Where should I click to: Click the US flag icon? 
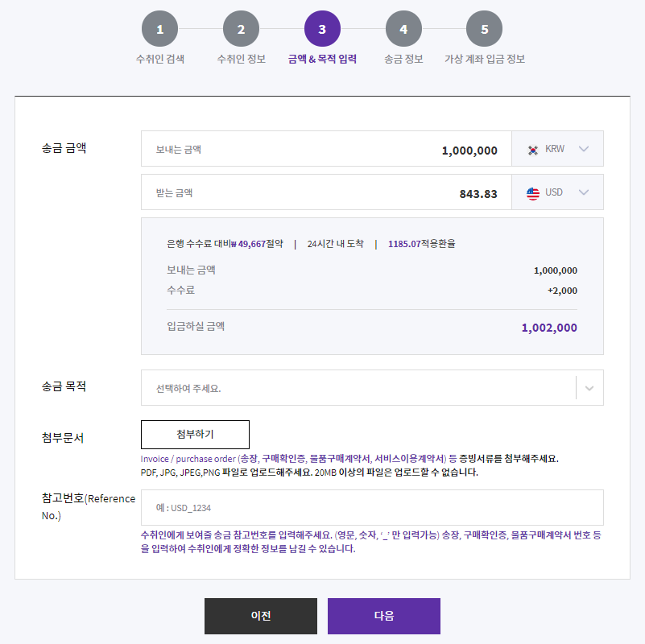[x=533, y=193]
